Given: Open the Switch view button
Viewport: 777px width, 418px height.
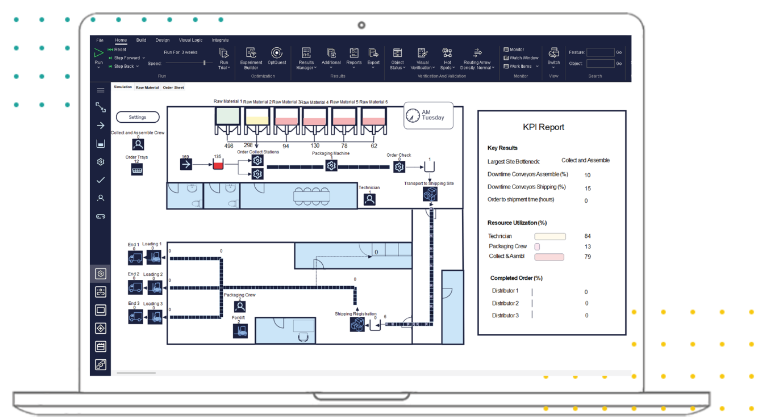Looking at the screenshot, I should coord(554,56).
